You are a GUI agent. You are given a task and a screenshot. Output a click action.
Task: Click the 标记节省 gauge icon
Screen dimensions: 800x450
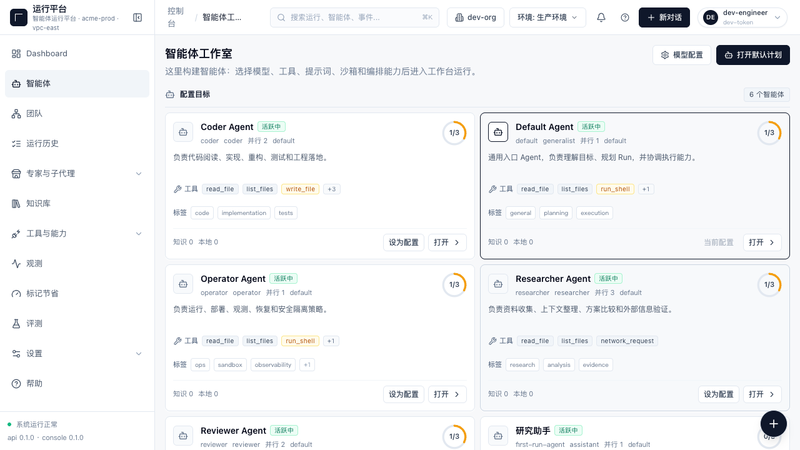(x=16, y=293)
